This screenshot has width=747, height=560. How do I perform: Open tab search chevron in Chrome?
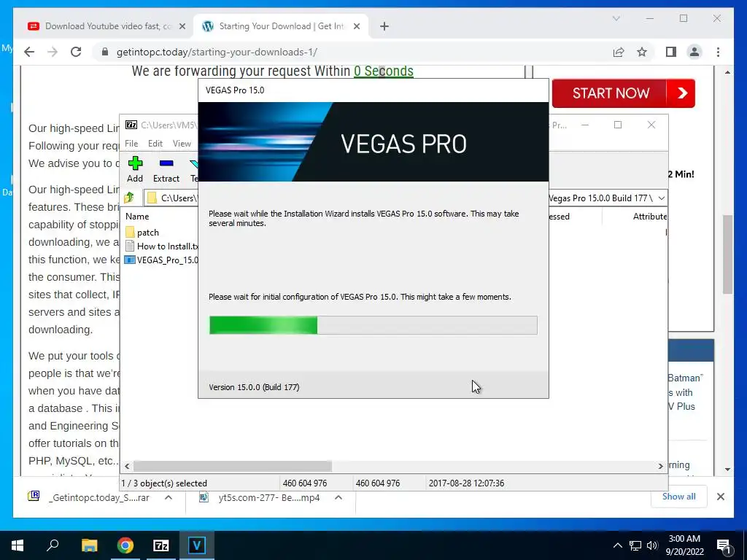click(x=616, y=18)
